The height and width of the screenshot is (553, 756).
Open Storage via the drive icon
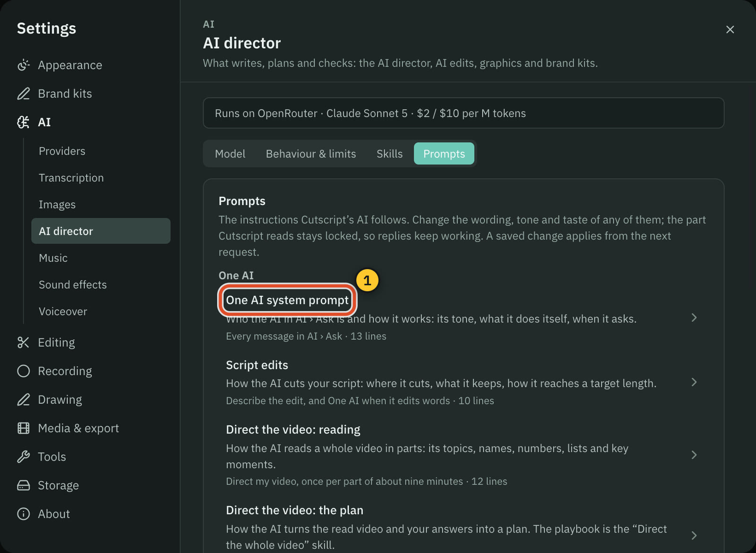tap(23, 485)
